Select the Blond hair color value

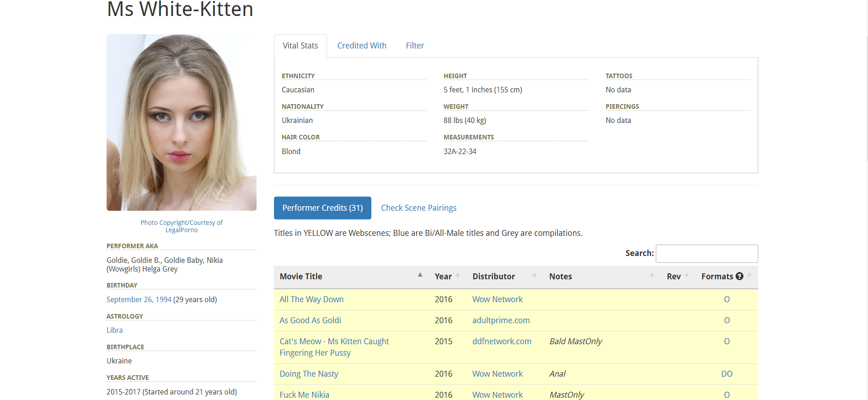(x=291, y=151)
